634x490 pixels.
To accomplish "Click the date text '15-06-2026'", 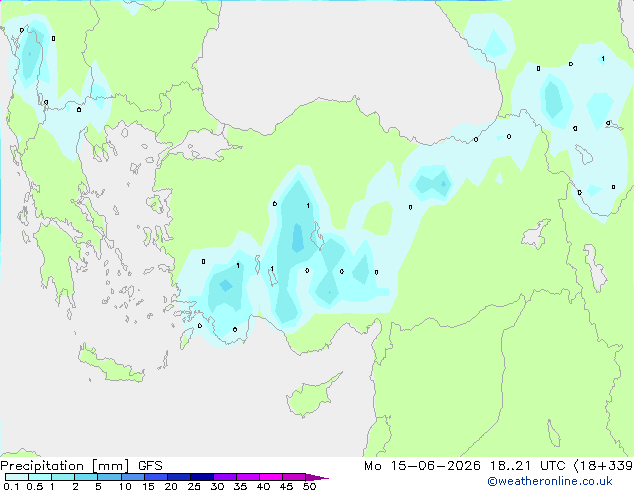I will click(435, 466).
